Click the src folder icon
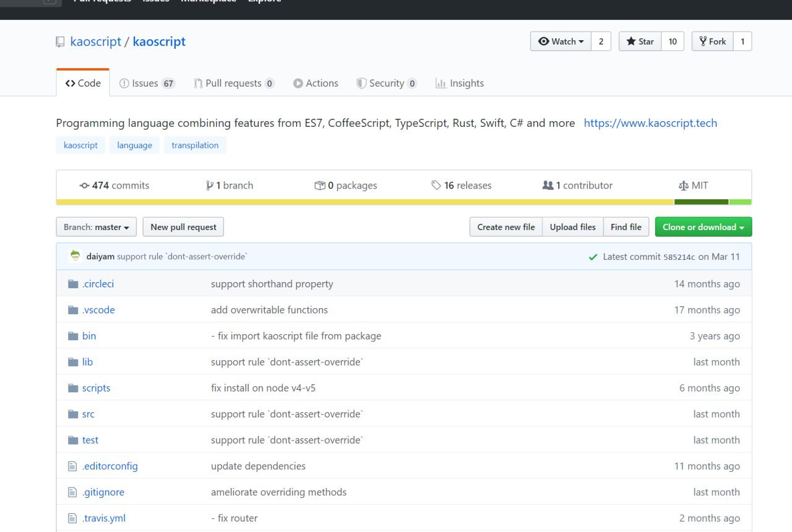The image size is (792, 532). coord(73,414)
